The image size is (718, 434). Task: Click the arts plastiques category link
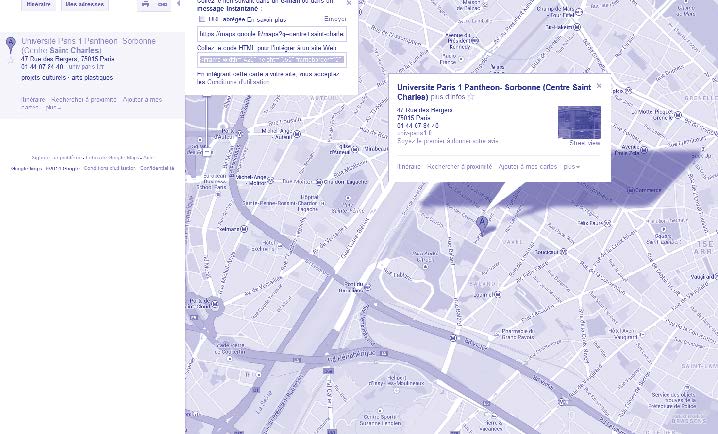(92, 77)
